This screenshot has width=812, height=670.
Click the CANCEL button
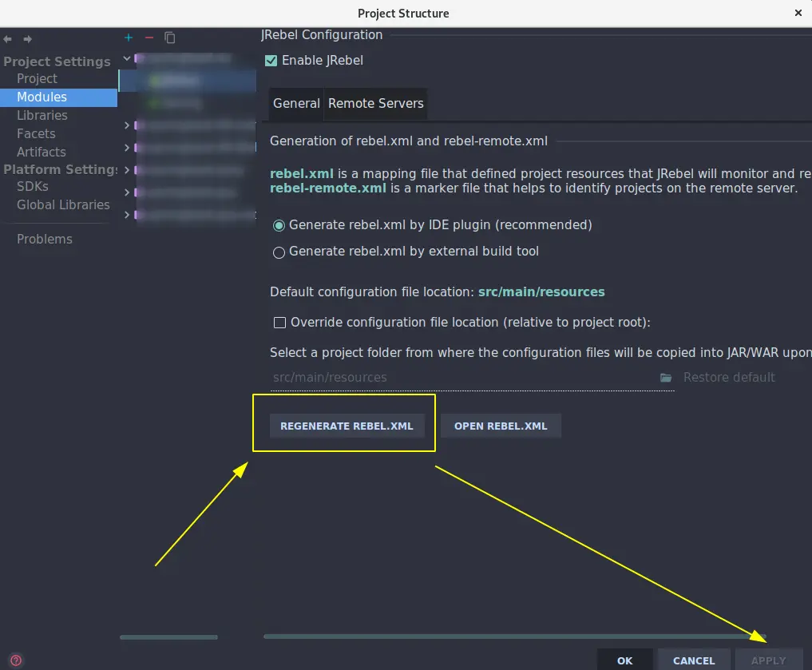tap(694, 660)
